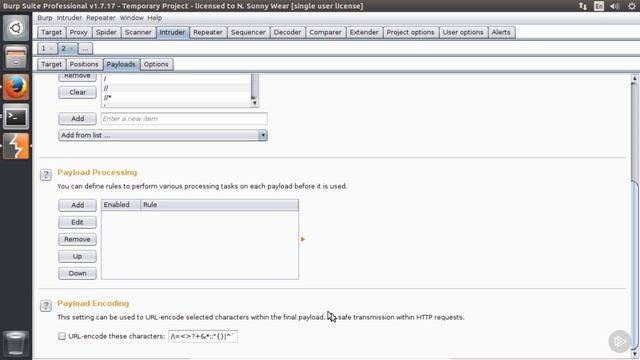
Task: Create new Intruder tab with ellipsis
Action: click(x=85, y=49)
